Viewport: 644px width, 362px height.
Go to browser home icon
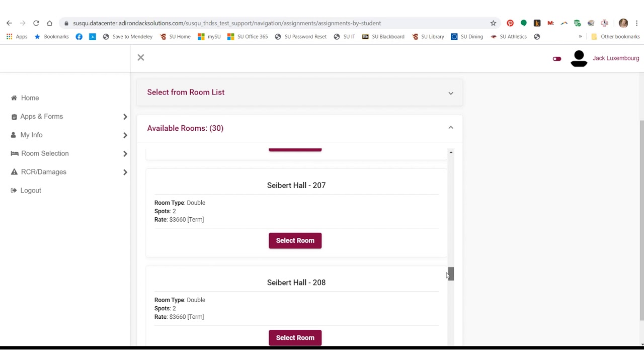(49, 23)
